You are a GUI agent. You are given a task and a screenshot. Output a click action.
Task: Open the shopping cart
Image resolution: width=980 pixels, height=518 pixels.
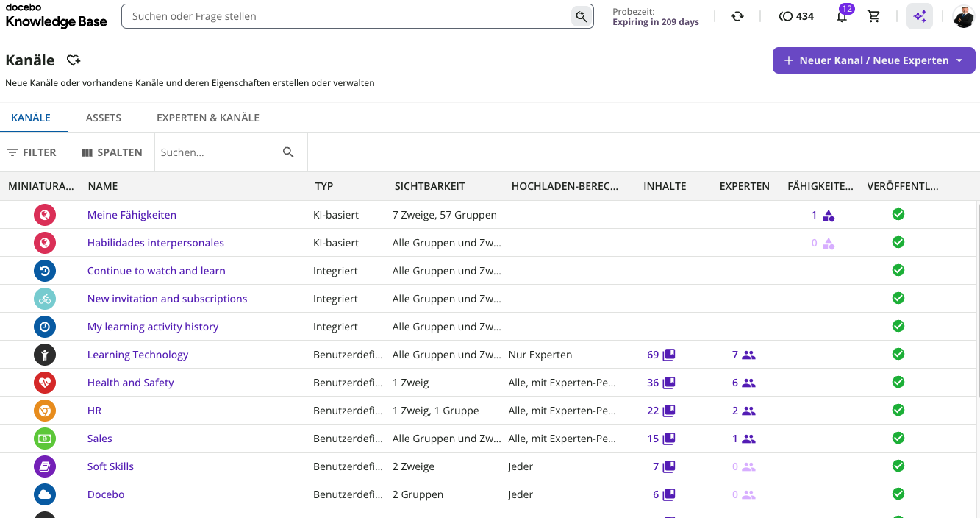[874, 16]
